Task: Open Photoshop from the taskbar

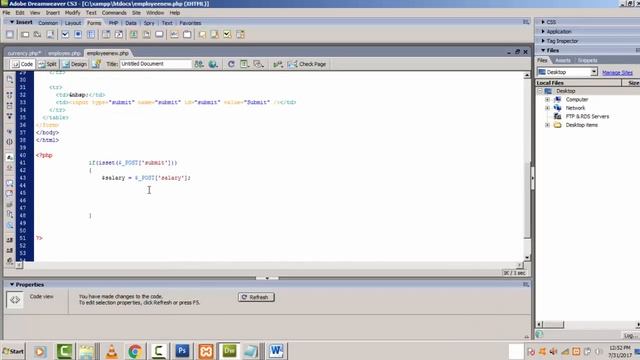Action: tap(182, 351)
